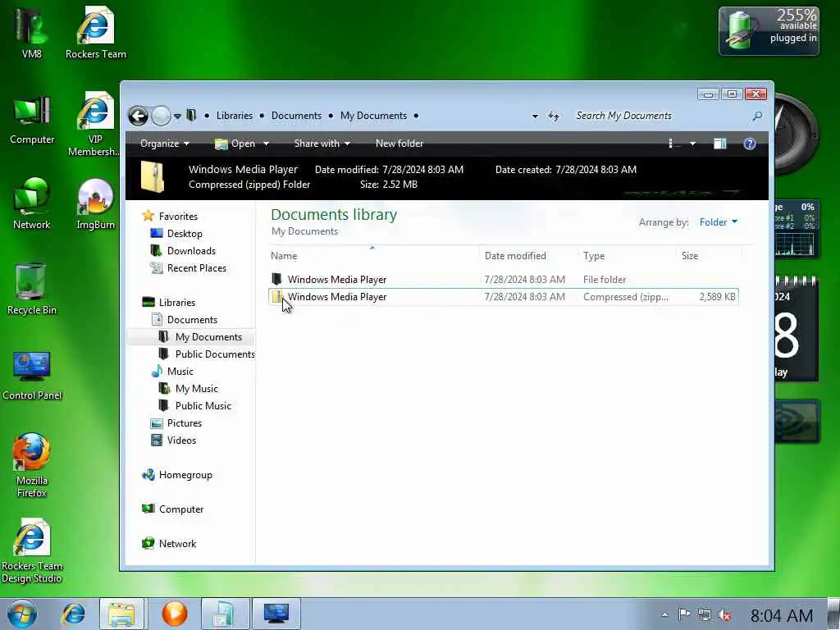Viewport: 840px width, 630px height.
Task: Sort by the Name column header
Action: point(283,256)
